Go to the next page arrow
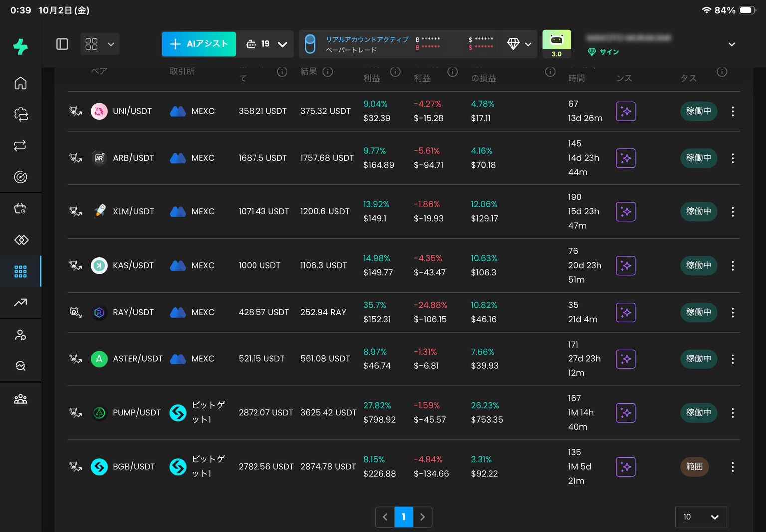This screenshot has height=532, width=766. coord(422,517)
